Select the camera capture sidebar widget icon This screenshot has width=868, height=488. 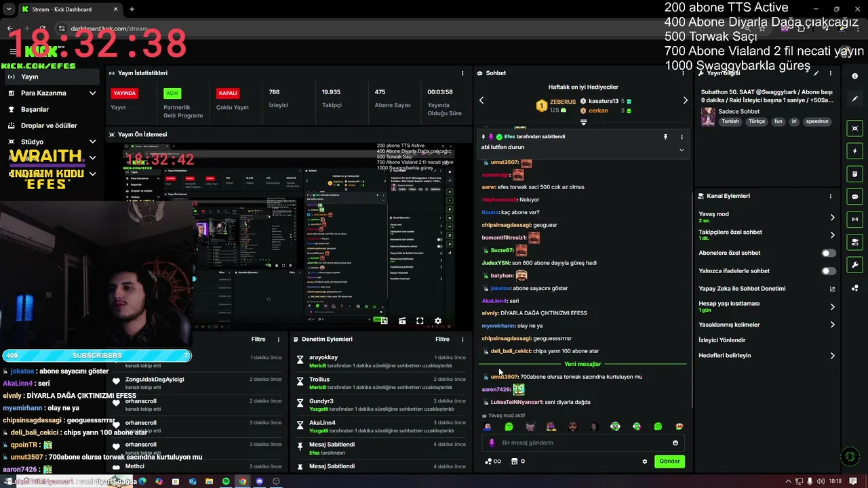pos(855,128)
